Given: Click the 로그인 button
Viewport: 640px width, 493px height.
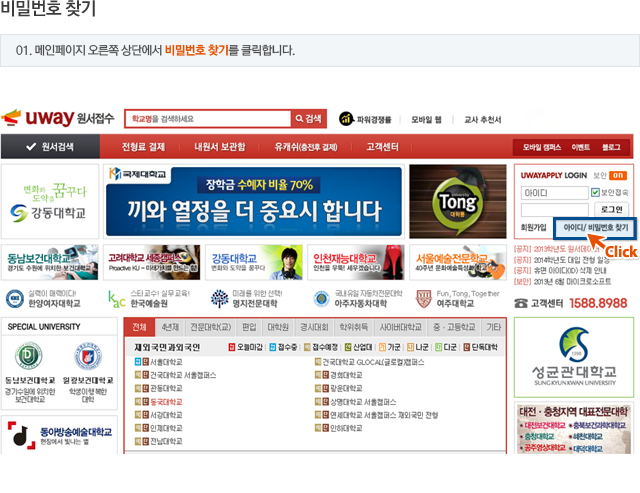Looking at the screenshot, I should click(611, 210).
